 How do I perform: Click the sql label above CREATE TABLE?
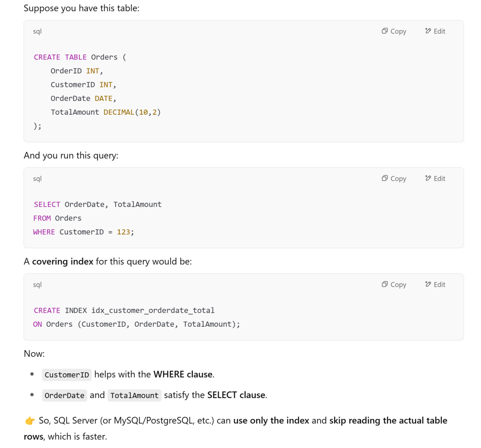point(38,31)
